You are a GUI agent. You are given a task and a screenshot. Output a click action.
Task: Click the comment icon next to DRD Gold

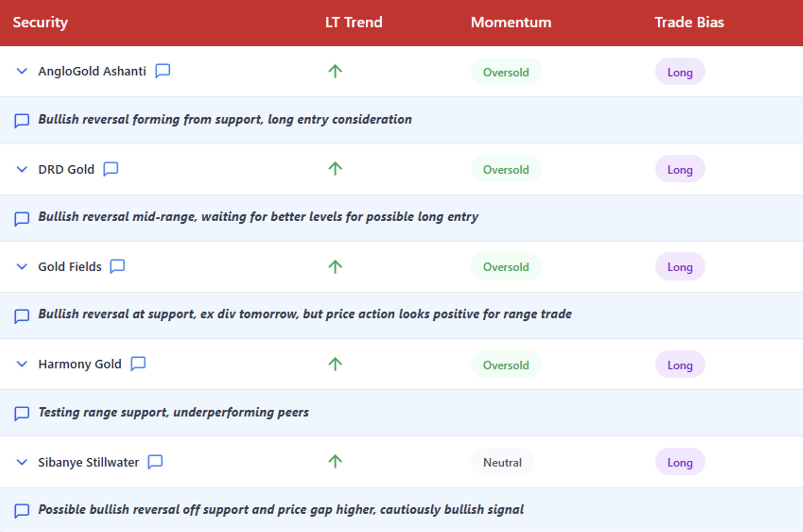click(111, 169)
